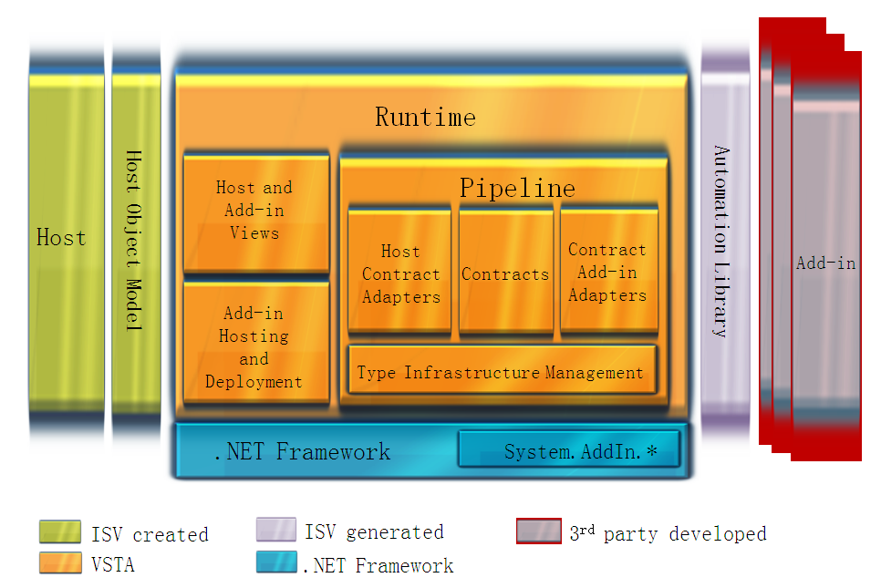Click the 'ISV generated' legend text
Screen dimensions: 881x588
(374, 531)
